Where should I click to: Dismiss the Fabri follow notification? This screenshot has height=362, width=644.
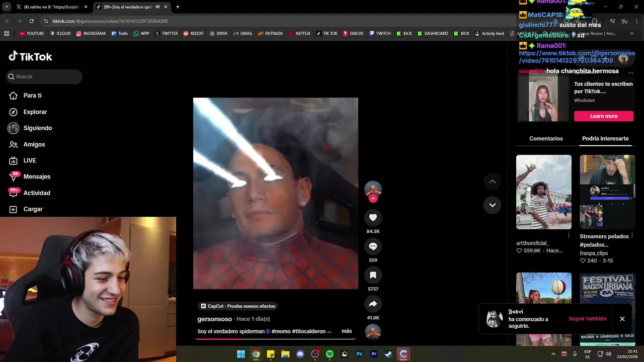[622, 319]
